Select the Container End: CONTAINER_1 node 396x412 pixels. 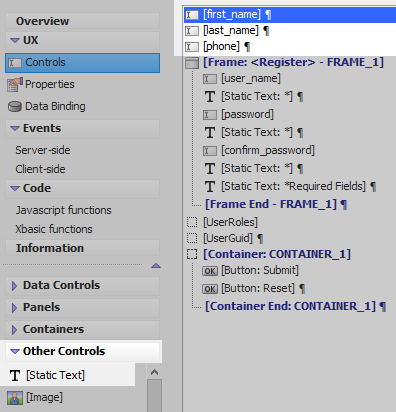[290, 306]
